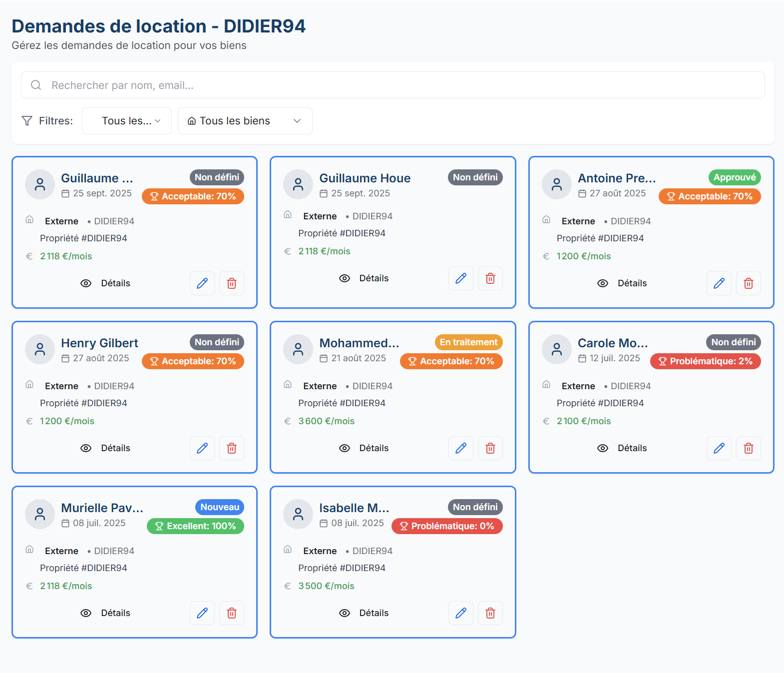Click the '3 600 €/mois' rent value
This screenshot has height=673, width=784.
coord(327,421)
